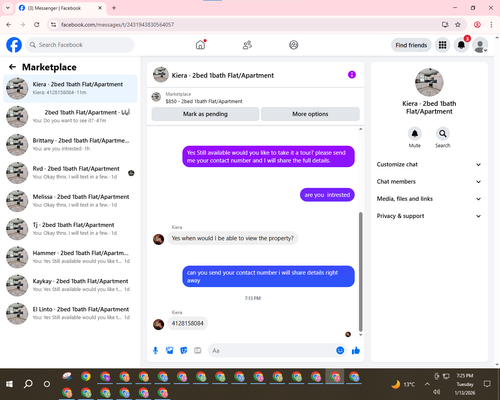Open the Notifications bell
The width and height of the screenshot is (500, 400).
point(461,45)
